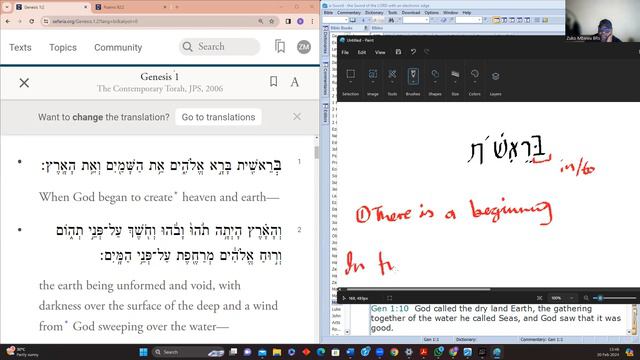Open the Help menu in e-Sword
The height and width of the screenshot is (360, 640).
[x=467, y=13]
